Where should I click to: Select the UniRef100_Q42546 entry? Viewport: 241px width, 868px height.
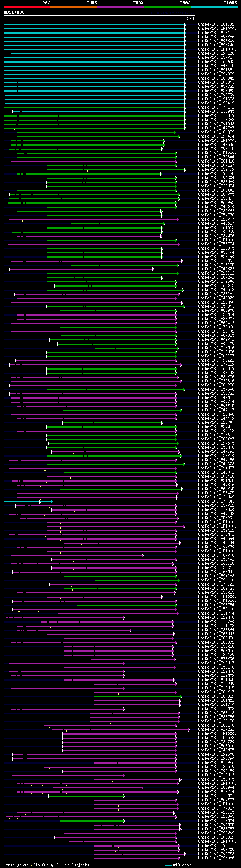click(216, 145)
